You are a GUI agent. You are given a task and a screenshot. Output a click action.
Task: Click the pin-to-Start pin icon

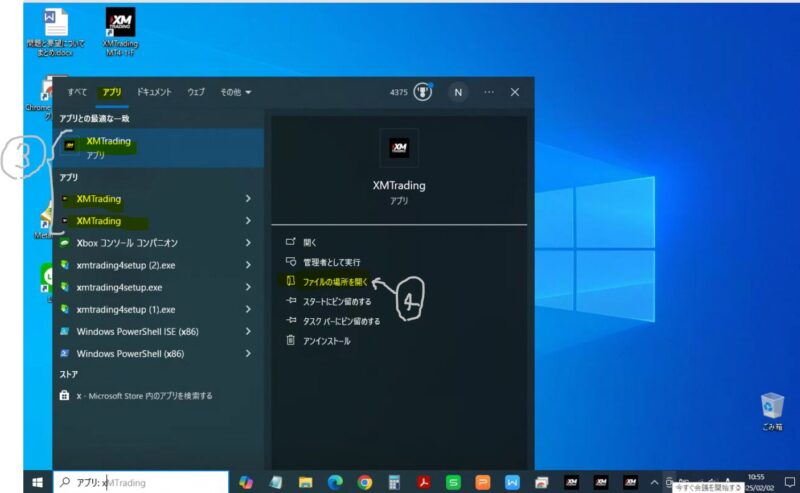(x=291, y=301)
